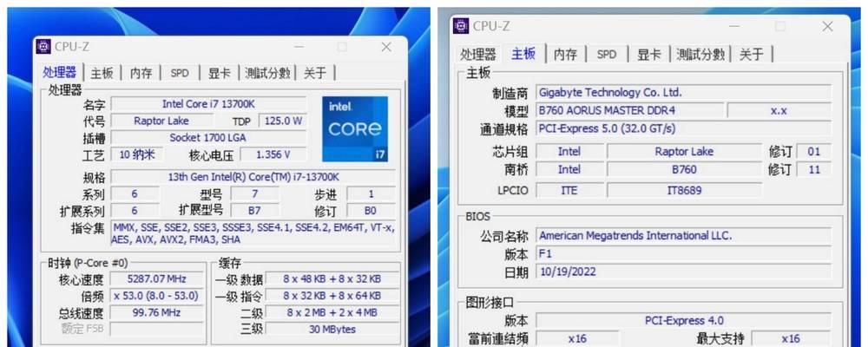Click the 13th Gen Intel specification field
This screenshot has height=347, width=868.
(x=253, y=177)
